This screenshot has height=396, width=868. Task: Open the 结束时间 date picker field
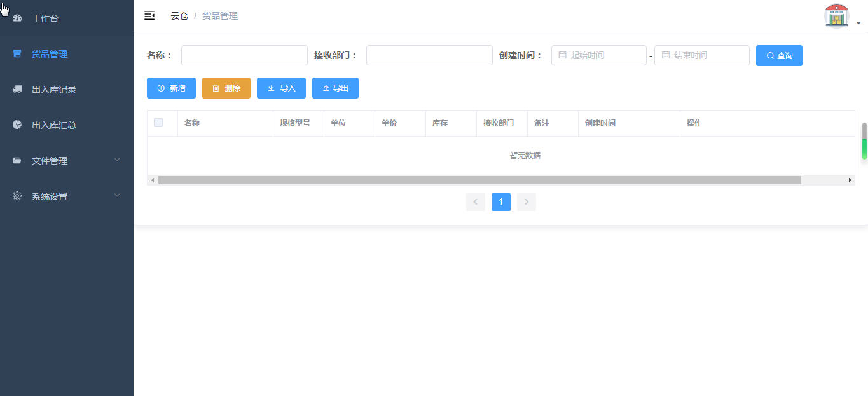[x=702, y=55]
